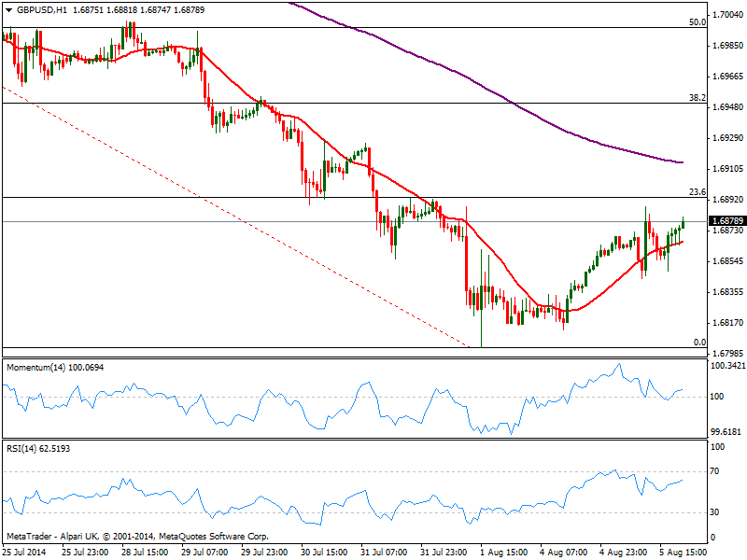Click the 1.68920 price axis value
Viewport: 747px width, 560px height.
727,200
